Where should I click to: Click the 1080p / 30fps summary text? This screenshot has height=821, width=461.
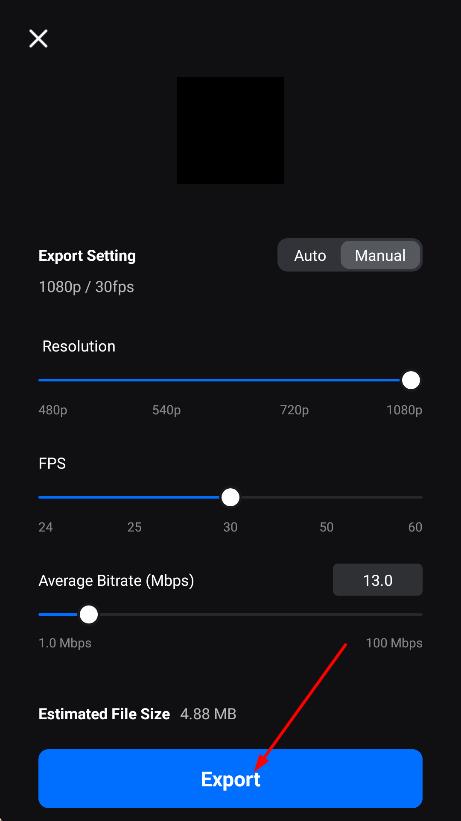(x=86, y=287)
